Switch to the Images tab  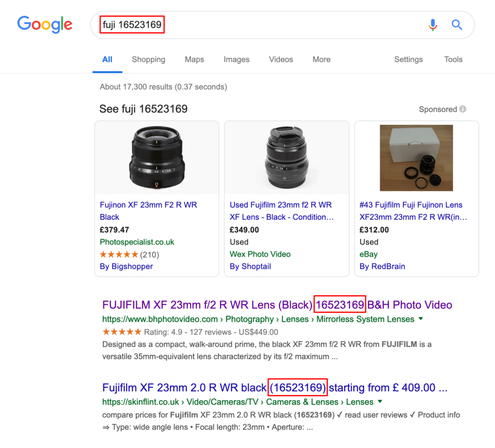point(236,59)
